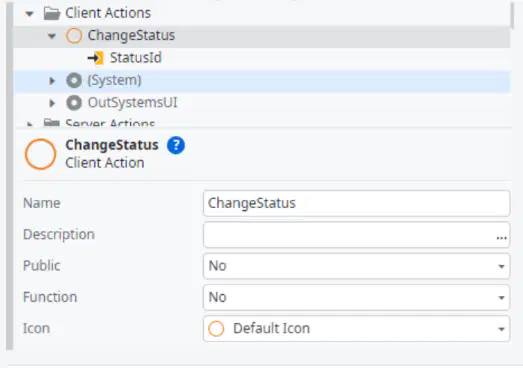Select the Server Actions folder
Image resolution: width=523 pixels, height=368 pixels.
click(110, 123)
